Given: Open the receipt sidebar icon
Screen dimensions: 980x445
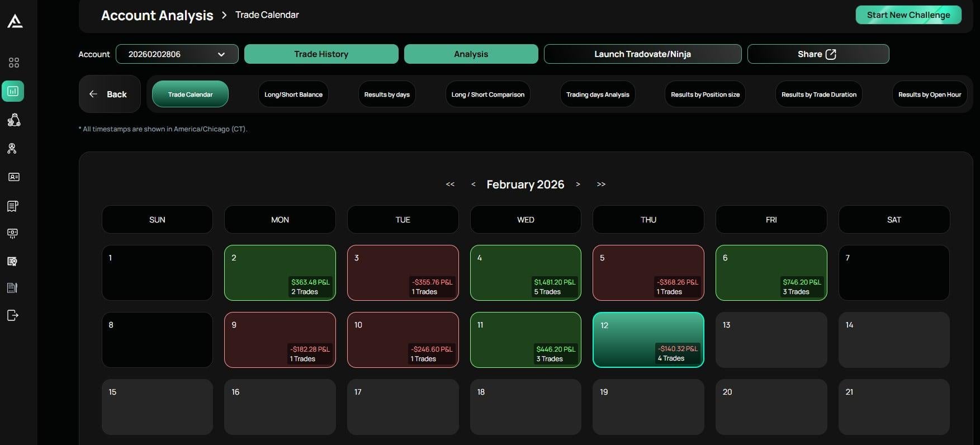Looking at the screenshot, I should 13,206.
